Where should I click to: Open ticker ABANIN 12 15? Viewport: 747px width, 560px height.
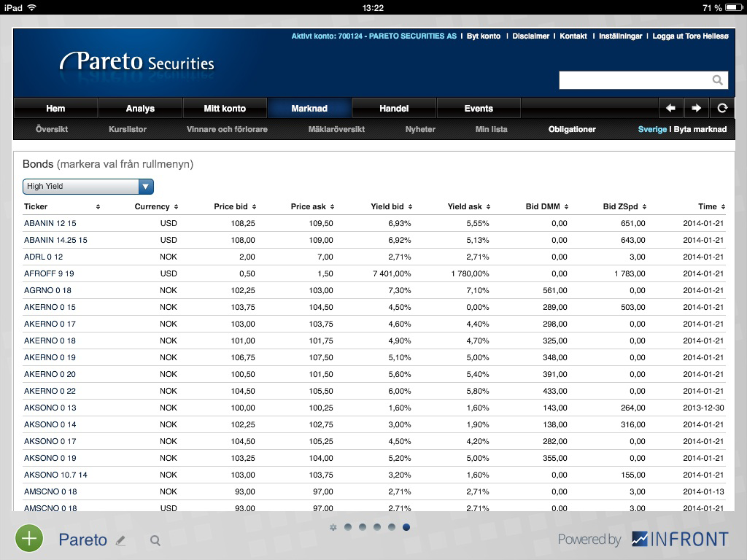point(50,223)
